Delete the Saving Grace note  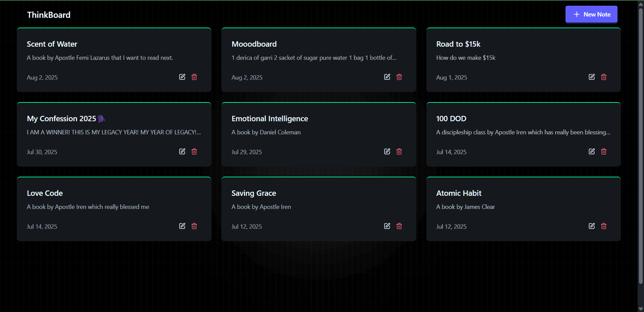[x=399, y=226]
